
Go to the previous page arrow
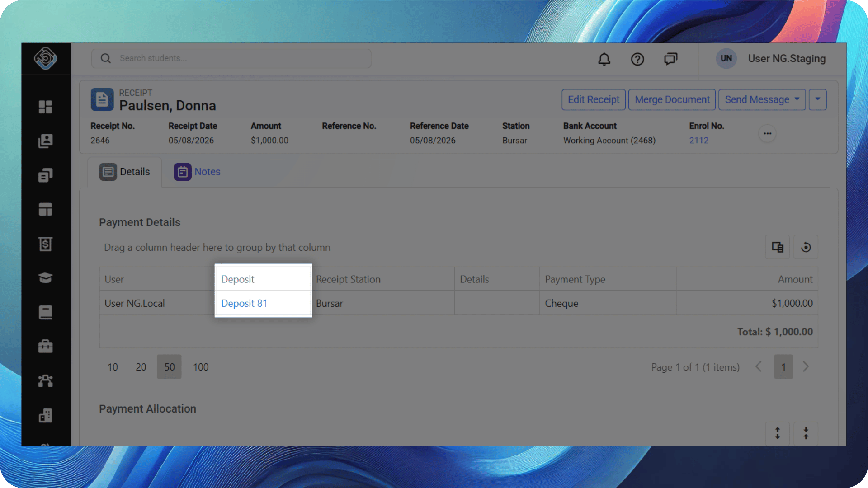pos(759,366)
